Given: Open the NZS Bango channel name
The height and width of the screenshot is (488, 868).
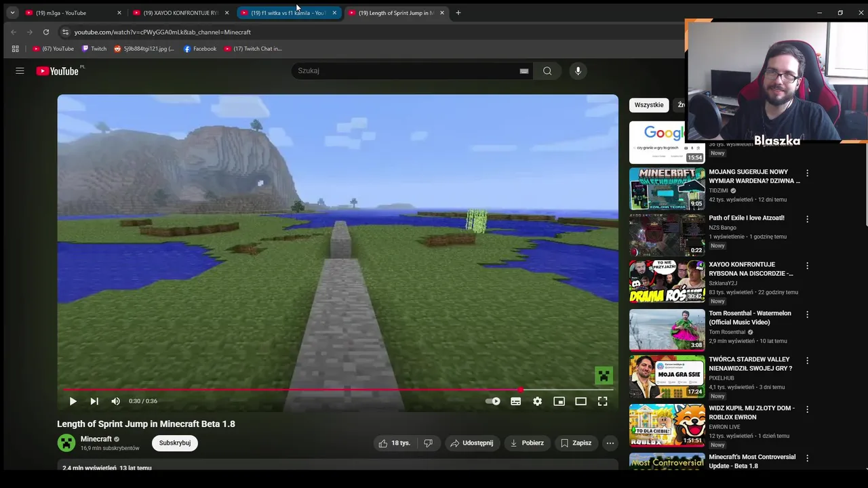Looking at the screenshot, I should [722, 228].
